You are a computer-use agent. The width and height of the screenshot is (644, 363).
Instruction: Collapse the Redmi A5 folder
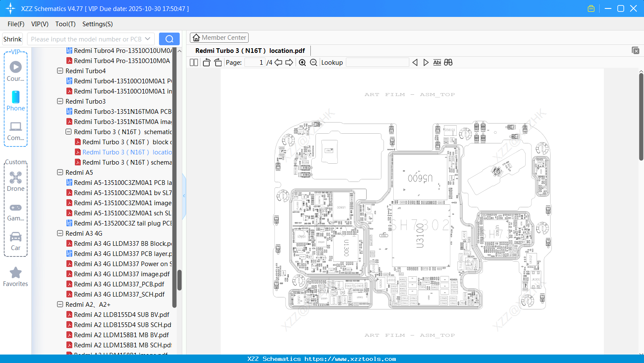(x=60, y=172)
